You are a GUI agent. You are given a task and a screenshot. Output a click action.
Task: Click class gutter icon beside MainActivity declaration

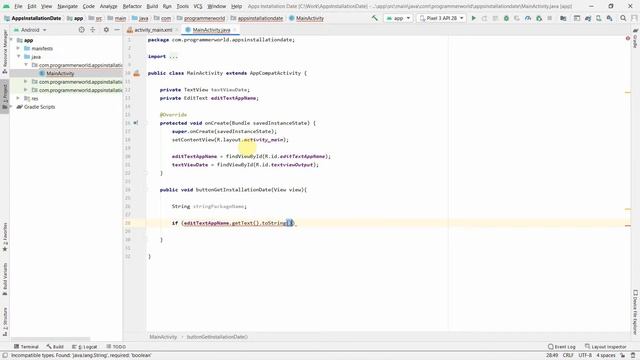pyautogui.click(x=136, y=73)
